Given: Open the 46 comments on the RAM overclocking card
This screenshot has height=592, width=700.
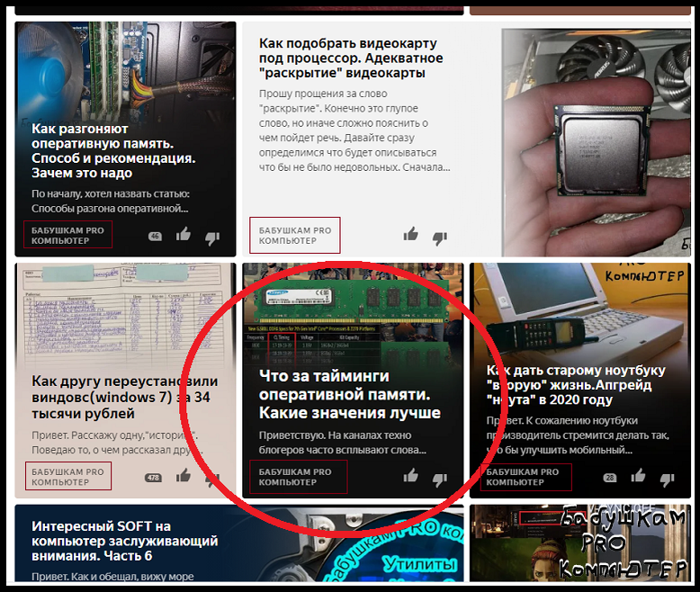Looking at the screenshot, I should 155,237.
